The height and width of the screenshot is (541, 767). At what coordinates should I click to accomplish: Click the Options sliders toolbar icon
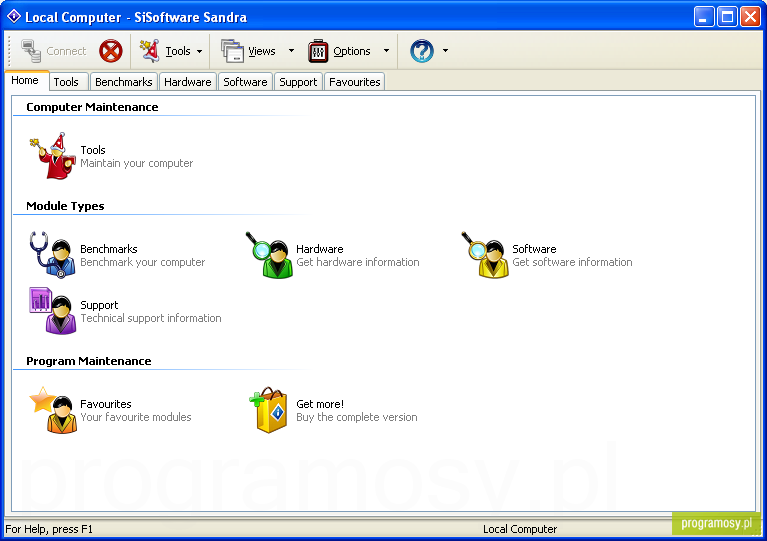(x=318, y=51)
